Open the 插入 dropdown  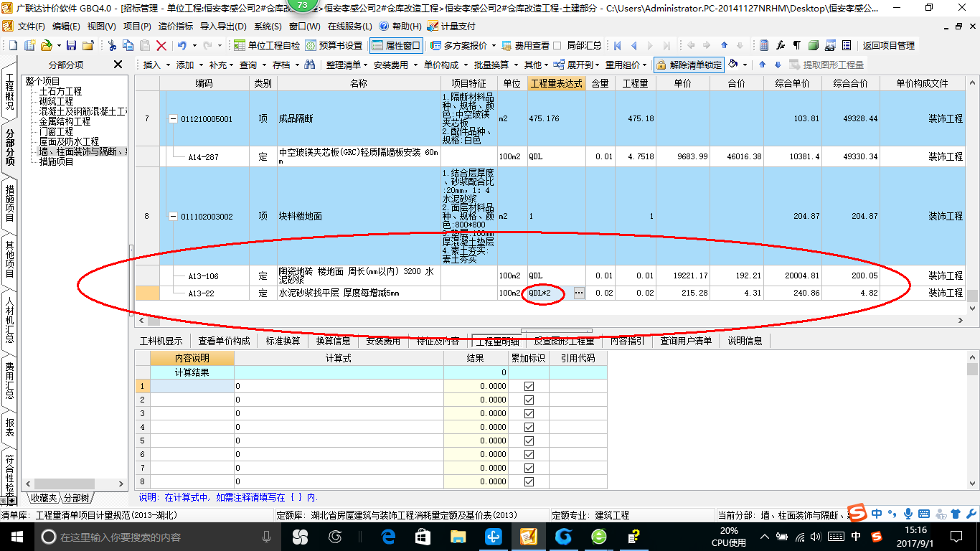click(156, 65)
